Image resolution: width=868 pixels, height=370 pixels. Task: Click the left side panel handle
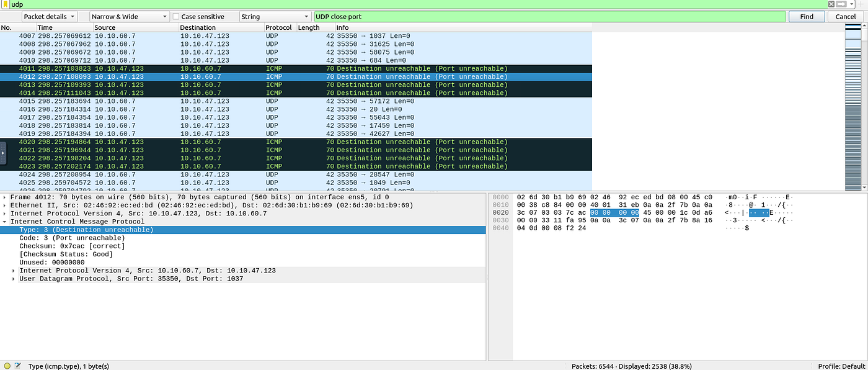tap(3, 152)
